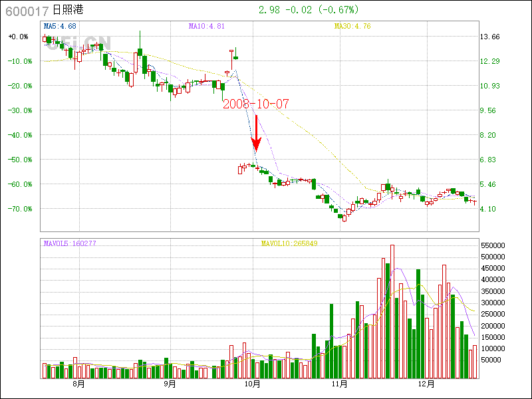Click the 10月 month axis label
Screen dimensions: 532x399
pyautogui.click(x=253, y=384)
